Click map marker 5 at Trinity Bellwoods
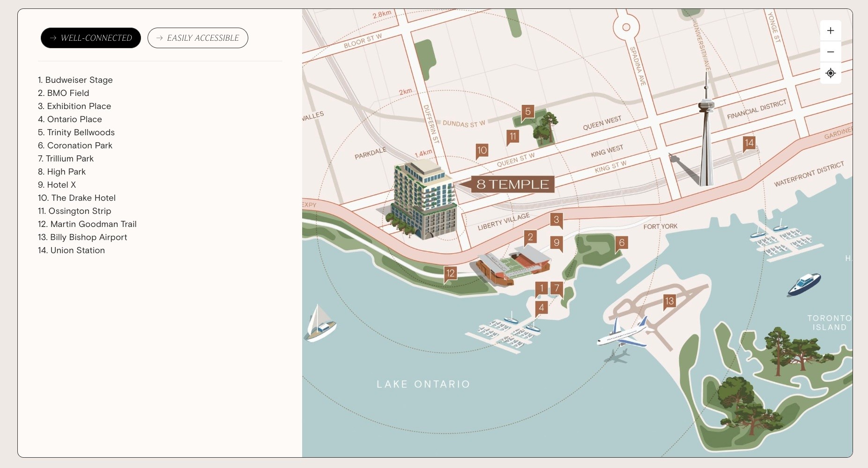 click(528, 112)
